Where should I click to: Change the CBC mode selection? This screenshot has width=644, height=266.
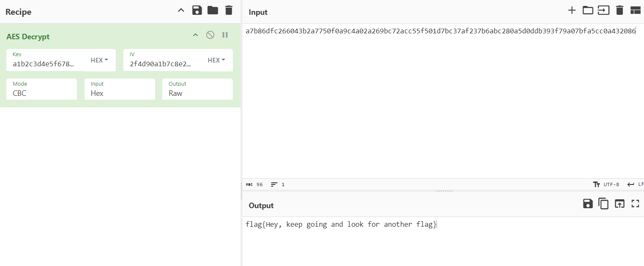(41, 93)
